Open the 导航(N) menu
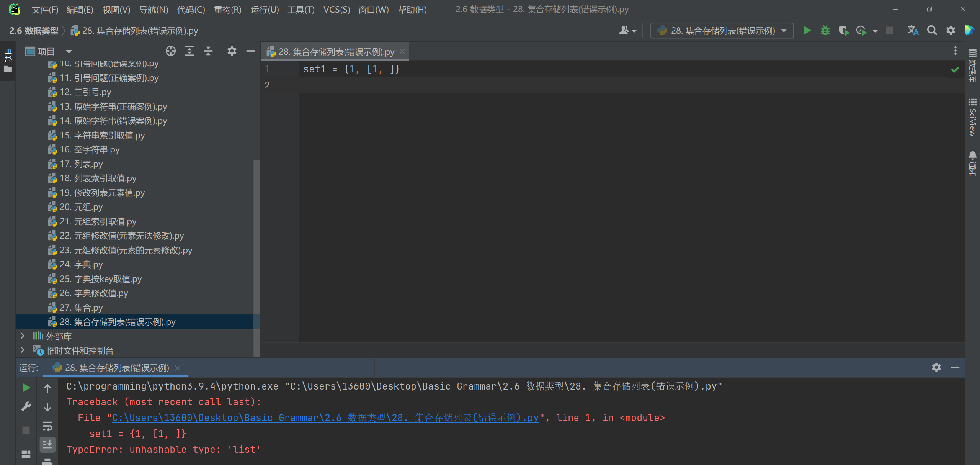 (x=154, y=10)
